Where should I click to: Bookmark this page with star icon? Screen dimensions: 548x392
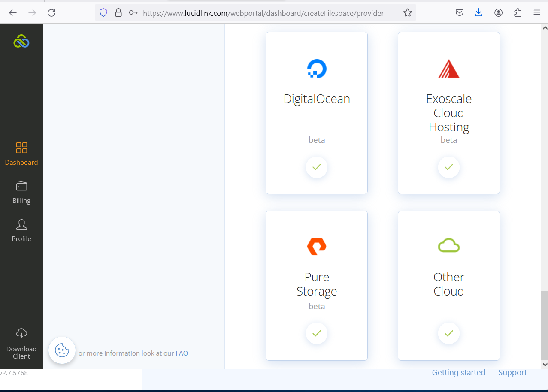point(408,13)
